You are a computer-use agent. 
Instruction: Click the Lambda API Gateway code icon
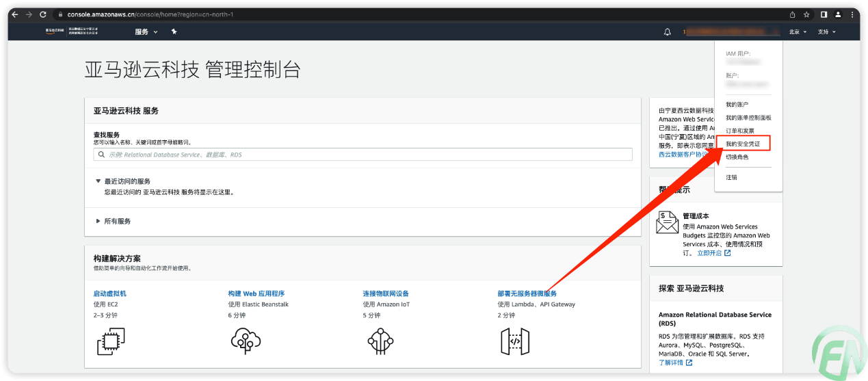tap(515, 341)
